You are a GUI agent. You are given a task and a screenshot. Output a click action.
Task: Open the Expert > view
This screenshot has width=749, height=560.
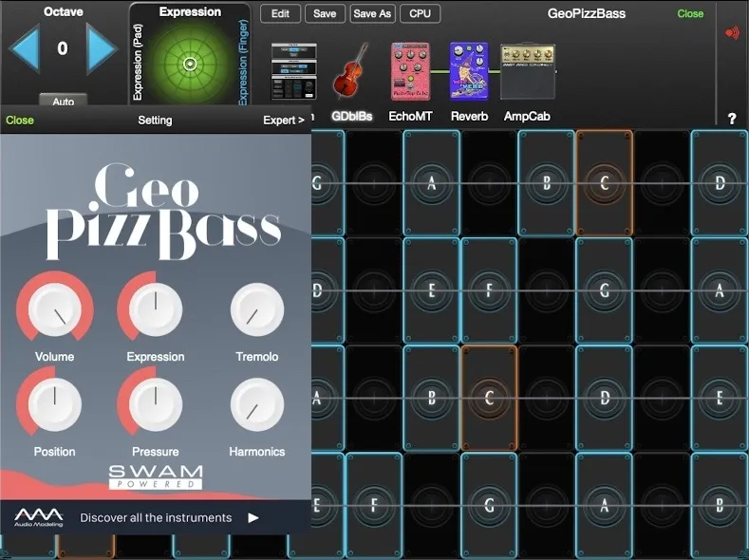point(284,120)
